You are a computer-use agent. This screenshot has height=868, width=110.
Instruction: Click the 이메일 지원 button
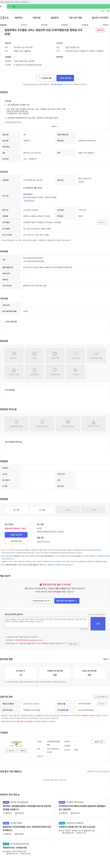(x=16, y=541)
